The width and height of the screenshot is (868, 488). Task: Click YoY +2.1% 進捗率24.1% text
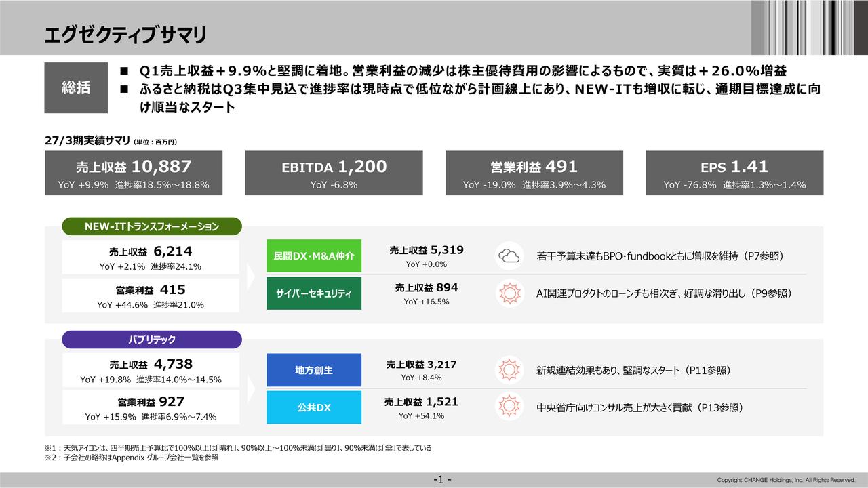point(151,266)
